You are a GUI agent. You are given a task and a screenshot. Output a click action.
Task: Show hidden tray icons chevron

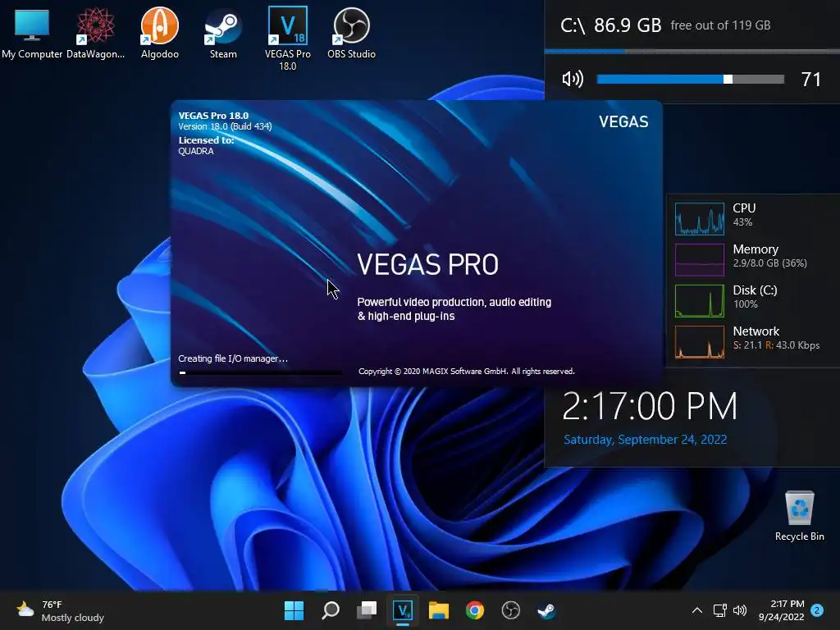click(x=697, y=610)
